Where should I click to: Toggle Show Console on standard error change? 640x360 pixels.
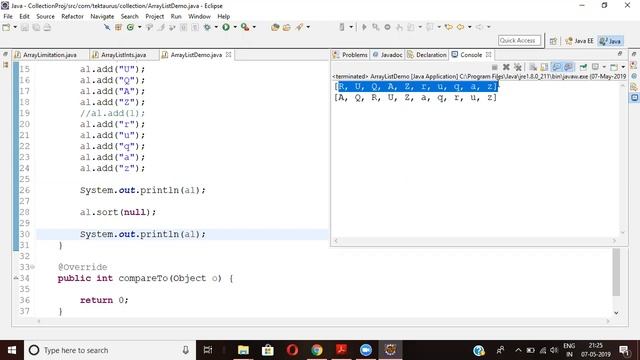click(x=568, y=67)
